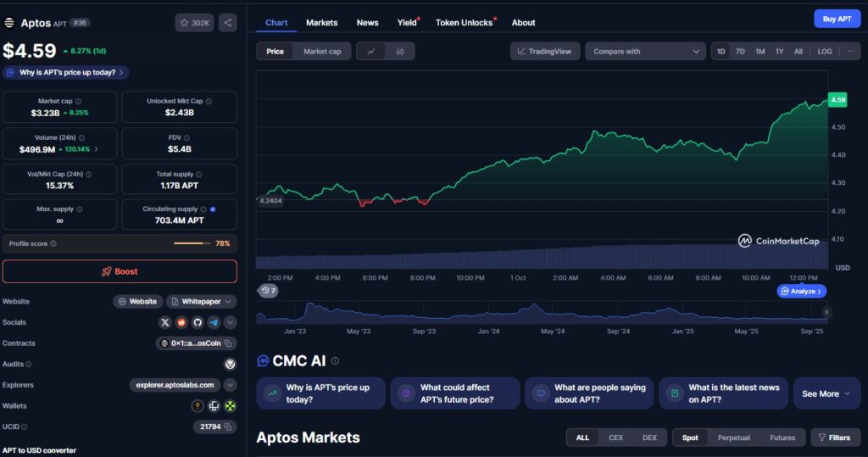Click the Profile score info icon

tap(53, 243)
